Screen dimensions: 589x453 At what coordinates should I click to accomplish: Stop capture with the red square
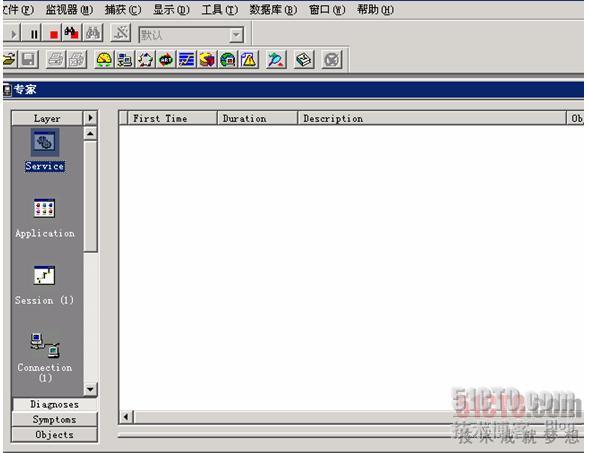click(53, 34)
